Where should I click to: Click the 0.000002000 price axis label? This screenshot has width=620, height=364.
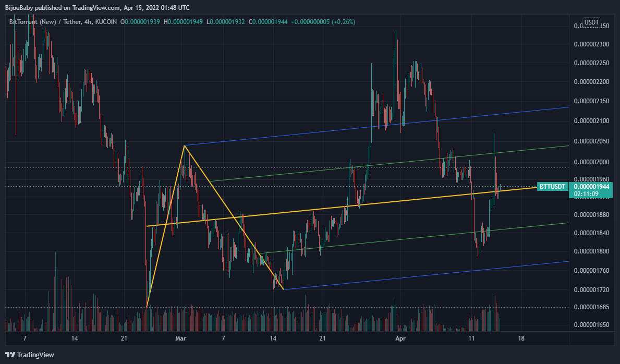click(x=591, y=162)
